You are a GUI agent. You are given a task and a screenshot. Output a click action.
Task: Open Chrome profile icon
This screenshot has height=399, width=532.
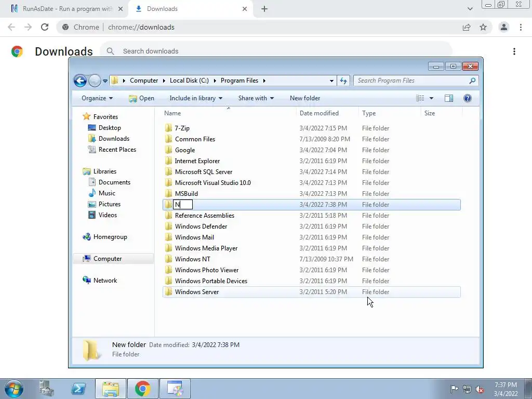tap(503, 27)
